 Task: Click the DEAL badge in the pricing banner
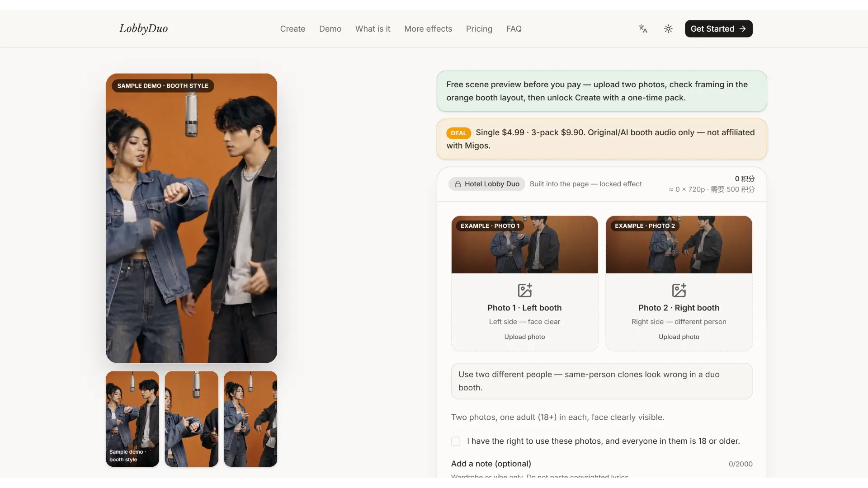[458, 133]
